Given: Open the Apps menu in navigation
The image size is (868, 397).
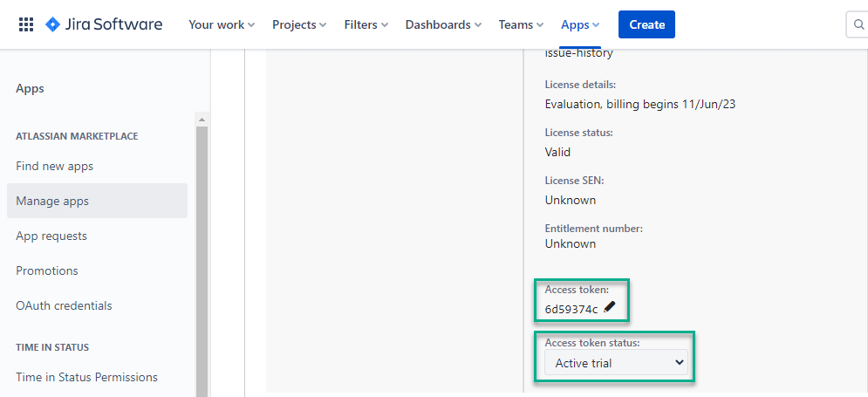Looking at the screenshot, I should coord(580,24).
